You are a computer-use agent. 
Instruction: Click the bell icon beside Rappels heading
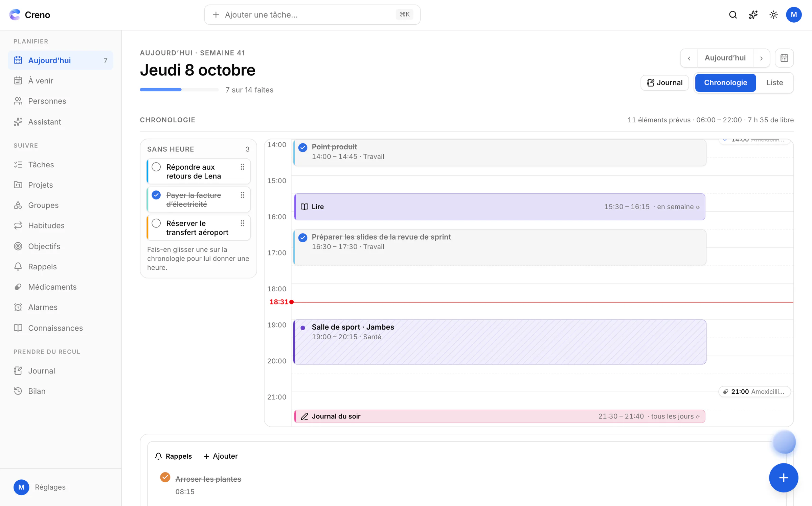pyautogui.click(x=158, y=456)
